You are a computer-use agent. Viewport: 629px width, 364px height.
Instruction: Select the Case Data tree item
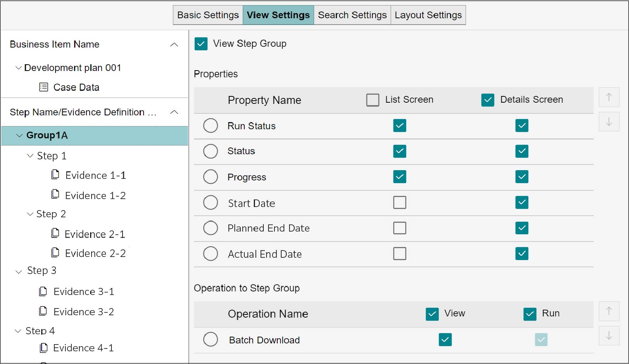pyautogui.click(x=76, y=87)
